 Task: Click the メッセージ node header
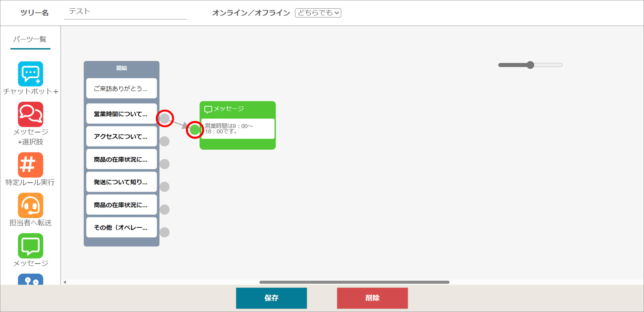point(237,109)
